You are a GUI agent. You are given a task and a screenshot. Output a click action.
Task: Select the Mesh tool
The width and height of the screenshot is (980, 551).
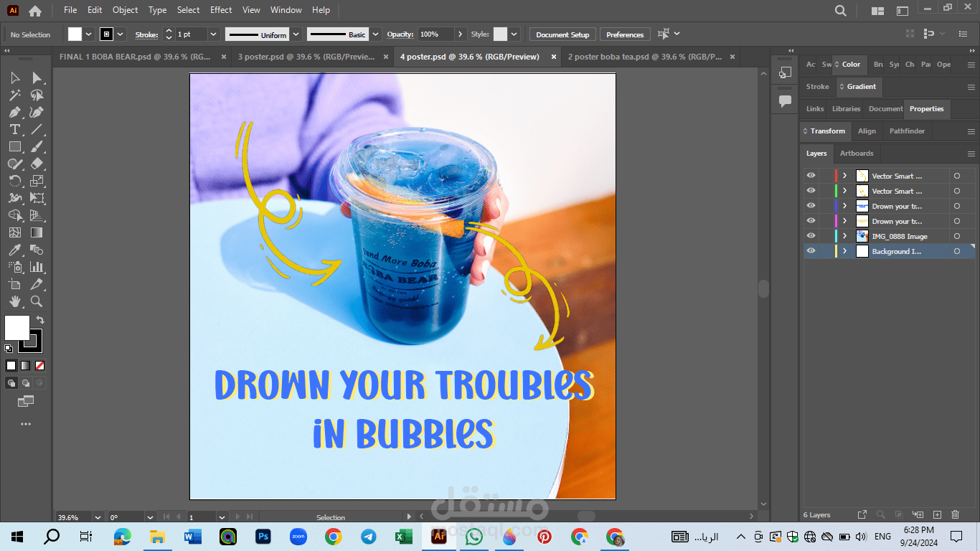pos(15,232)
